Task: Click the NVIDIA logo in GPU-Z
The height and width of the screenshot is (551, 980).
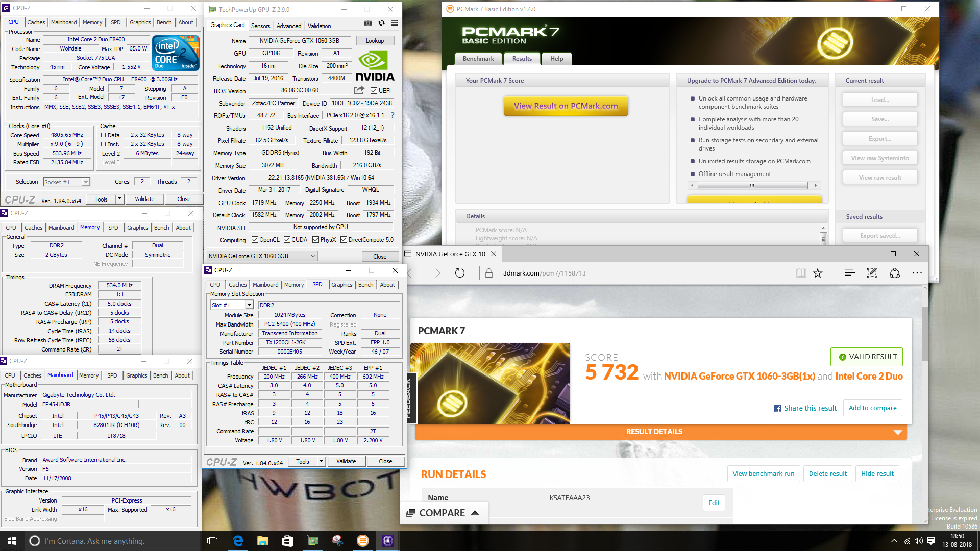Action: click(x=375, y=66)
